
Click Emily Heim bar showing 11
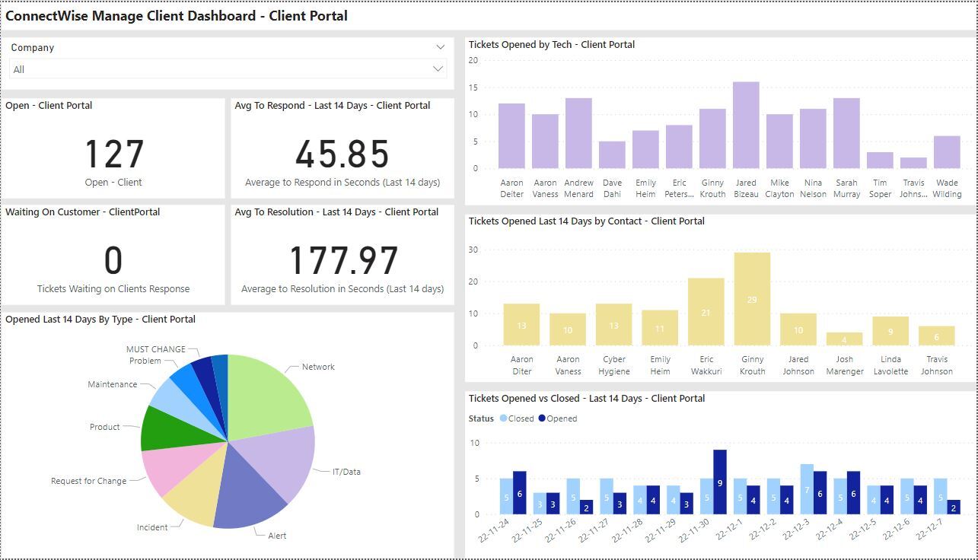(660, 328)
